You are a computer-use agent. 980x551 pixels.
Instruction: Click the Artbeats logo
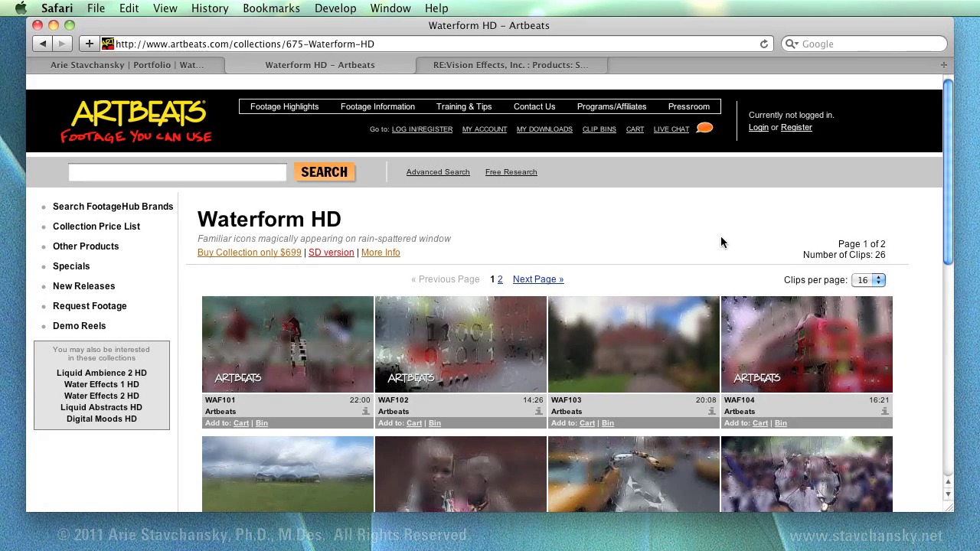tap(136, 122)
